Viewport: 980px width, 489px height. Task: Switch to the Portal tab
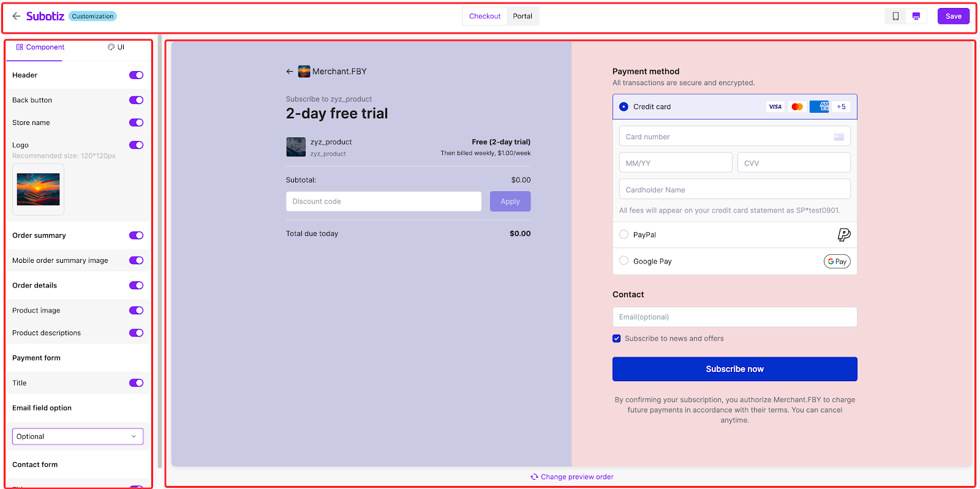[x=522, y=16]
